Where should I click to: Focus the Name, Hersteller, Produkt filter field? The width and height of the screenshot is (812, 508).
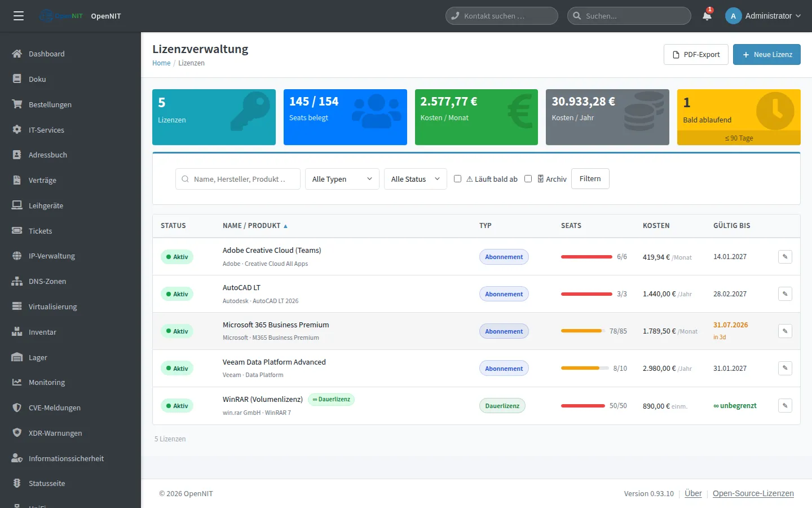click(238, 179)
